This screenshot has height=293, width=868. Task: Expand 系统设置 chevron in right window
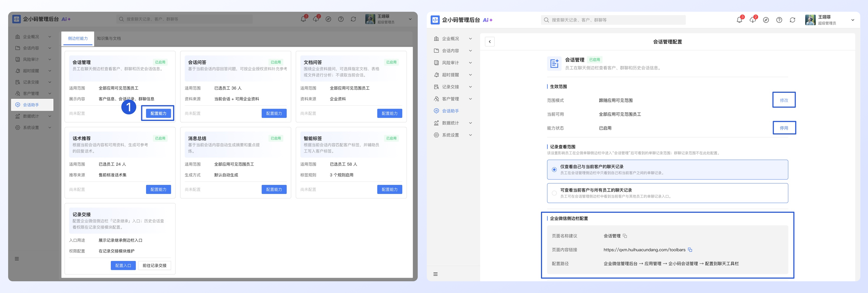[x=470, y=135]
